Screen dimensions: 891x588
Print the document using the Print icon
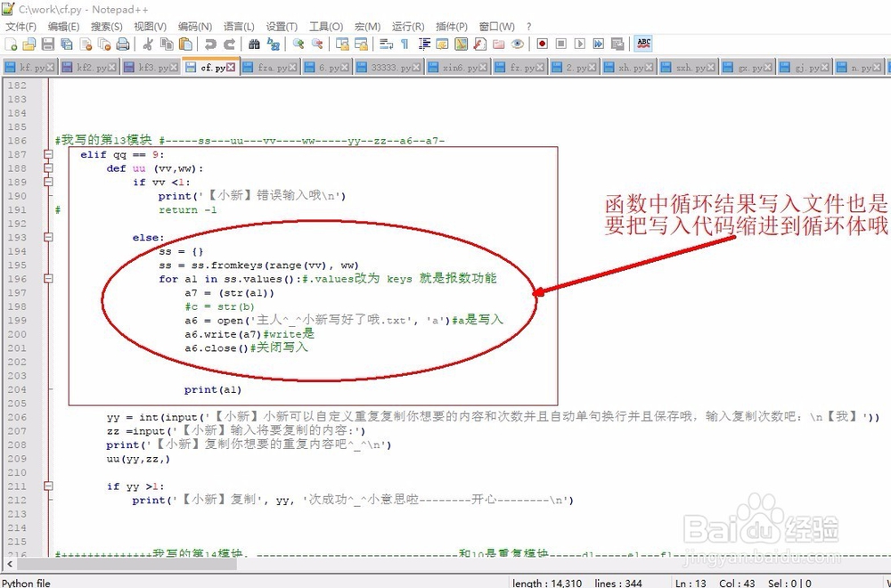[x=125, y=43]
